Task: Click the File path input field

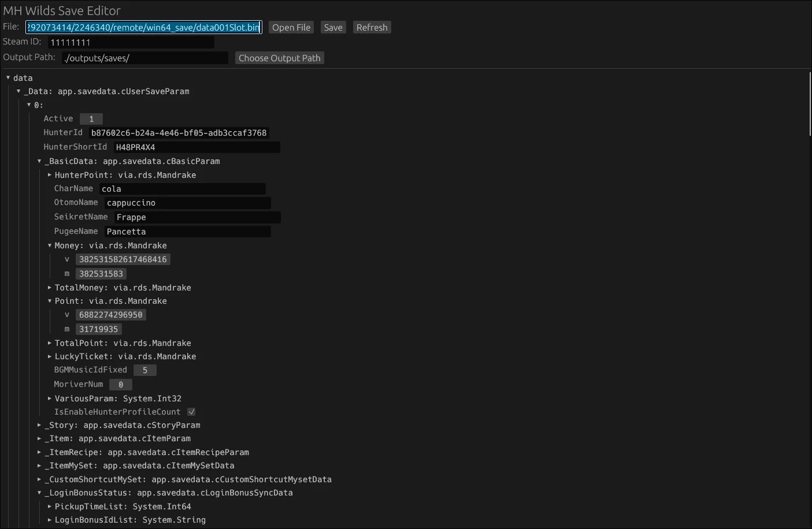Action: (x=144, y=28)
